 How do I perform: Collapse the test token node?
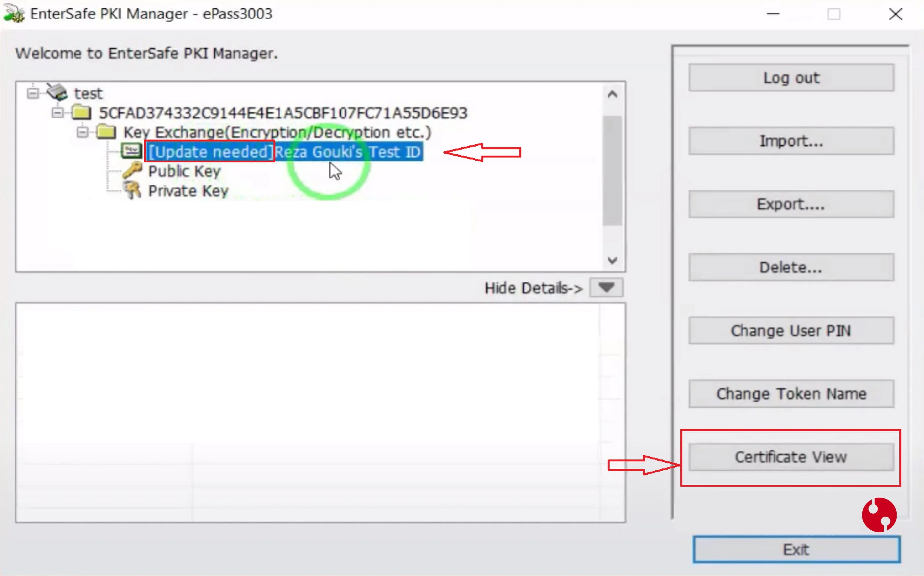click(33, 93)
